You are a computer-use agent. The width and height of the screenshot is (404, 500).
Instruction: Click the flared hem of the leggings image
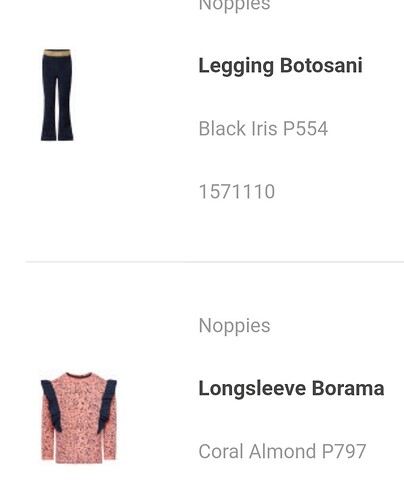[57, 134]
